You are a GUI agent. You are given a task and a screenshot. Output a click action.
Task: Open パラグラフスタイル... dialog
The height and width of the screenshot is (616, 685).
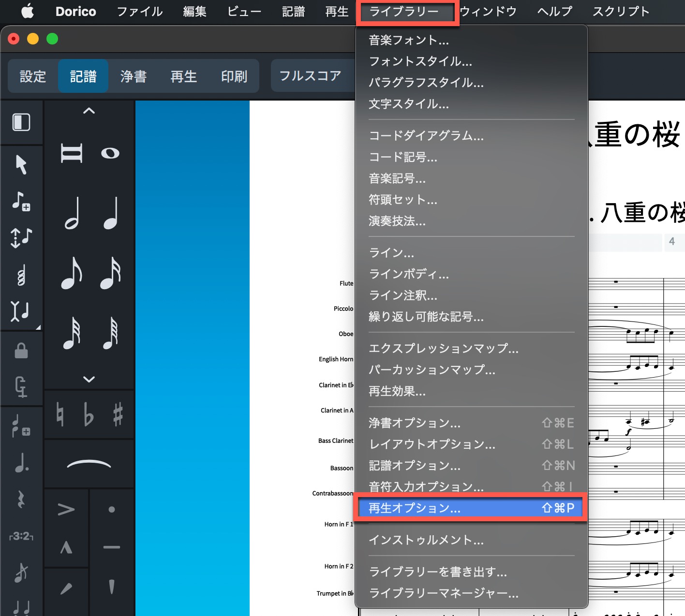[472, 83]
